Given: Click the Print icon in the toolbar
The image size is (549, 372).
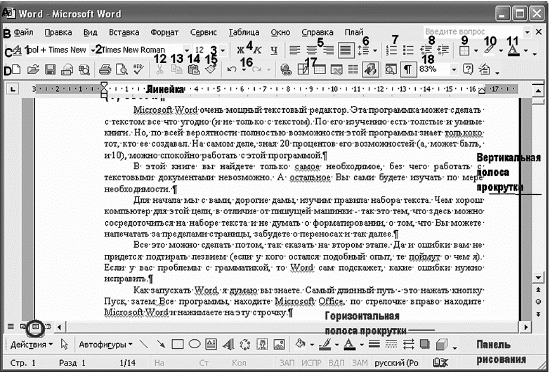Looking at the screenshot, I should pyautogui.click(x=105, y=69).
